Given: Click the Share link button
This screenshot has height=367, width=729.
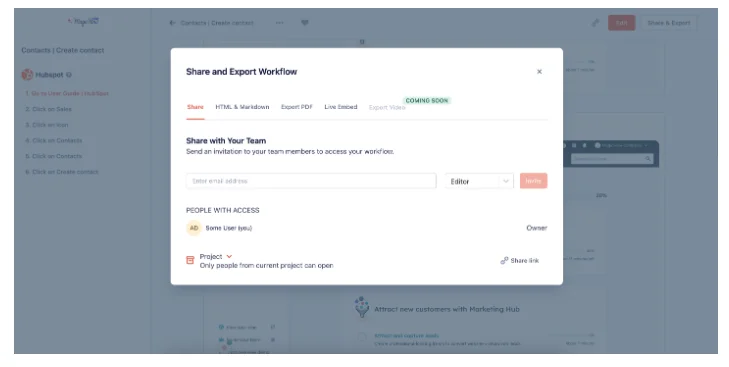Looking at the screenshot, I should pos(520,260).
